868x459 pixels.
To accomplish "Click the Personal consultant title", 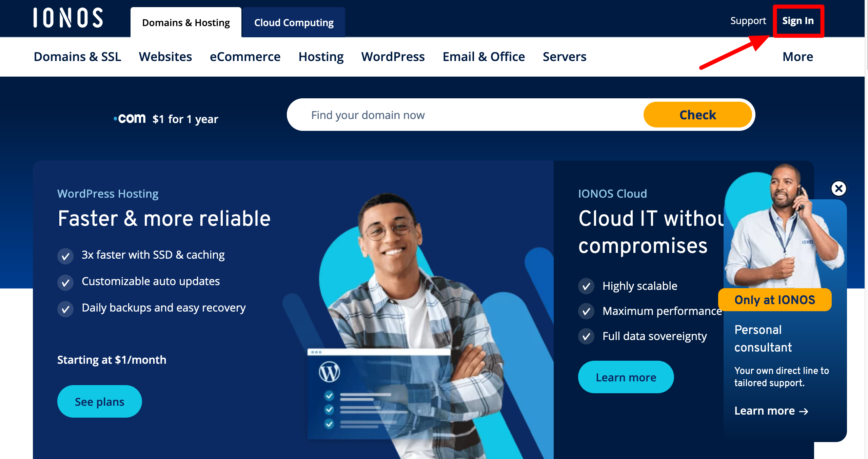I will click(763, 338).
